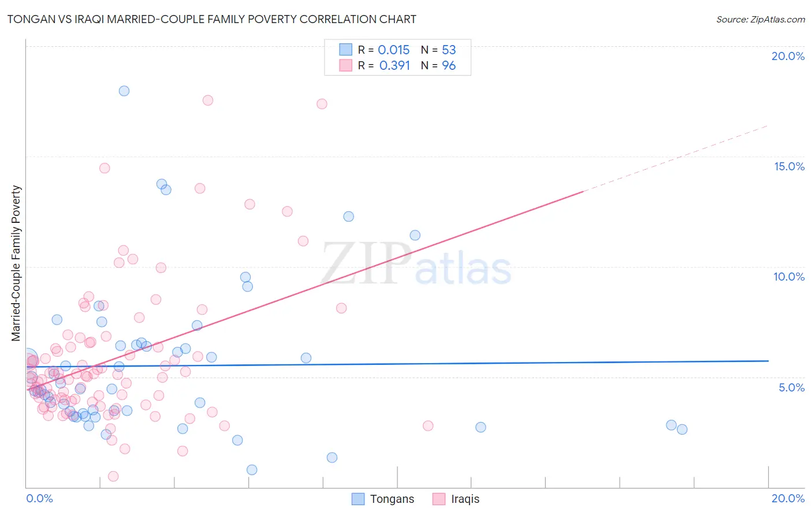Click the chart title text
Image resolution: width=812 pixels, height=515 pixels.
(211, 19)
